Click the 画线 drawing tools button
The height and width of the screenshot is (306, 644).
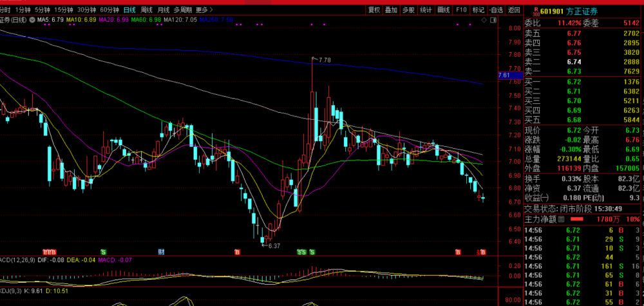coord(444,10)
